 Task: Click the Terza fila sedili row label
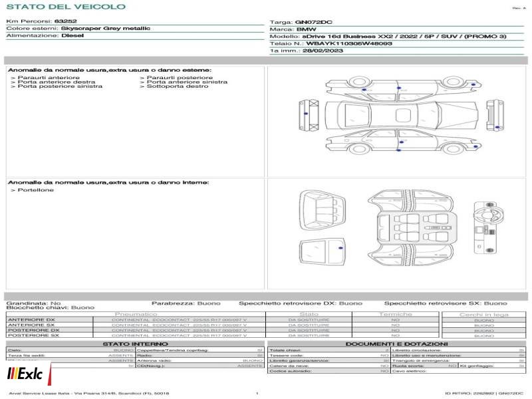pyautogui.click(x=27, y=356)
